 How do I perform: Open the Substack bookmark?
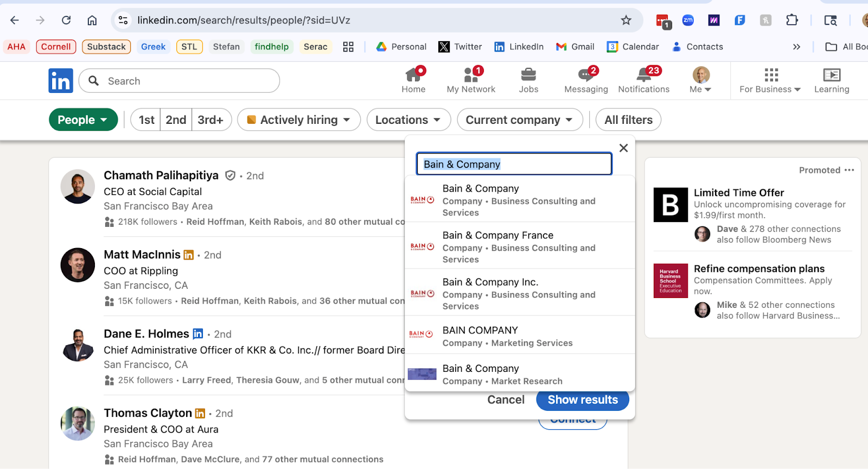pyautogui.click(x=106, y=47)
